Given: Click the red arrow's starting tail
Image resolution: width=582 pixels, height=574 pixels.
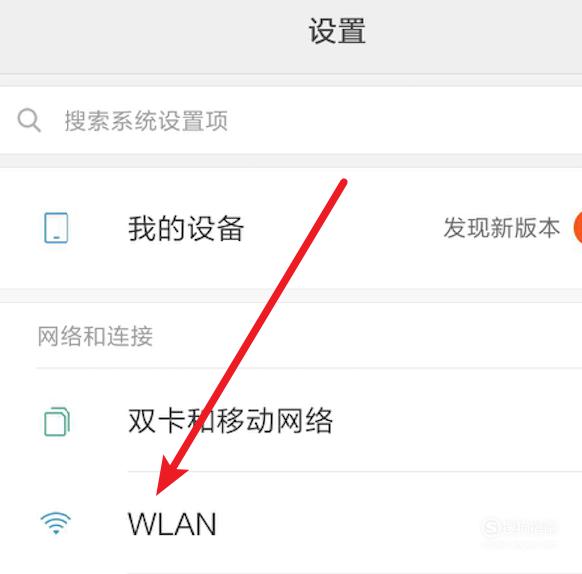Looking at the screenshot, I should [x=343, y=183].
